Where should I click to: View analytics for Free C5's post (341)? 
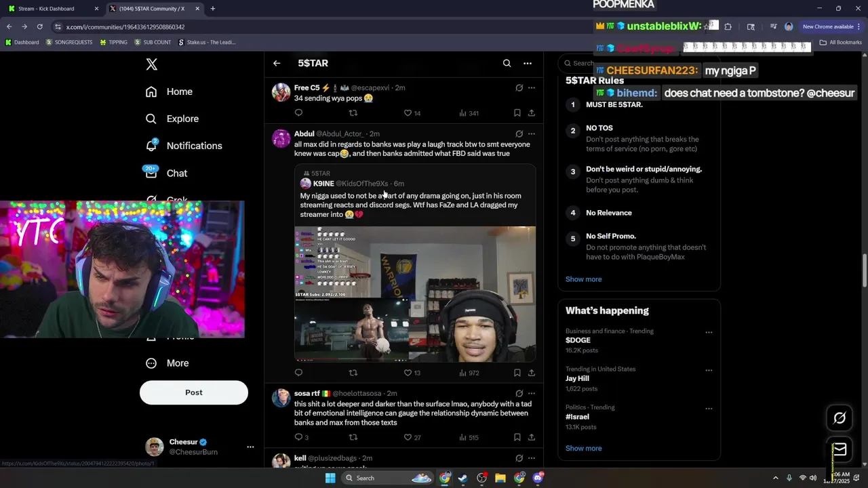tap(469, 113)
